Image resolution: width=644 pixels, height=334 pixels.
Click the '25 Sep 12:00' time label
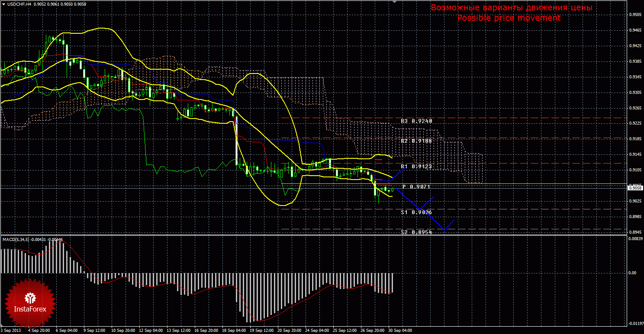coord(345,331)
